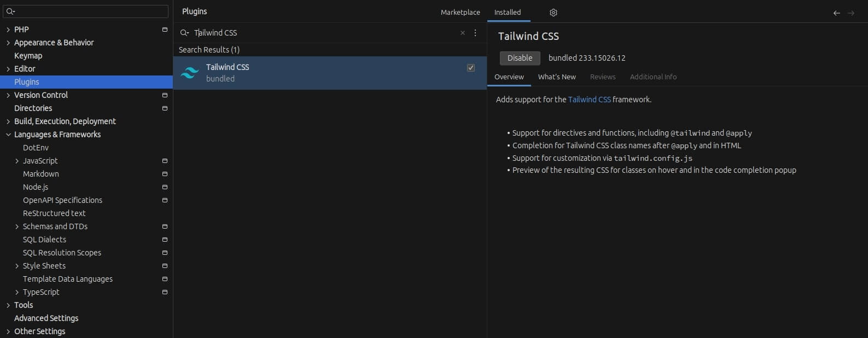Click project-level icon beside Template Data Languages
The image size is (868, 338).
tap(165, 279)
